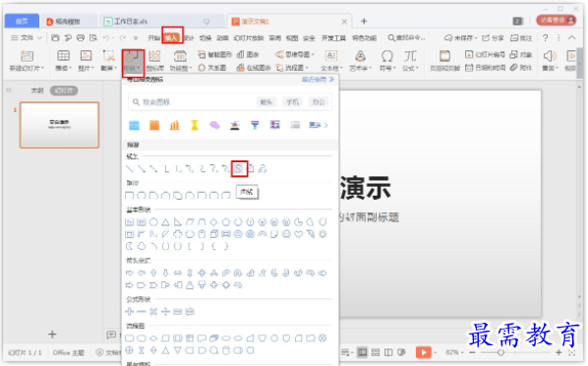Switch the left panel to 大纲 outline view
Image resolution: width=588 pixels, height=366 pixels.
[x=36, y=91]
